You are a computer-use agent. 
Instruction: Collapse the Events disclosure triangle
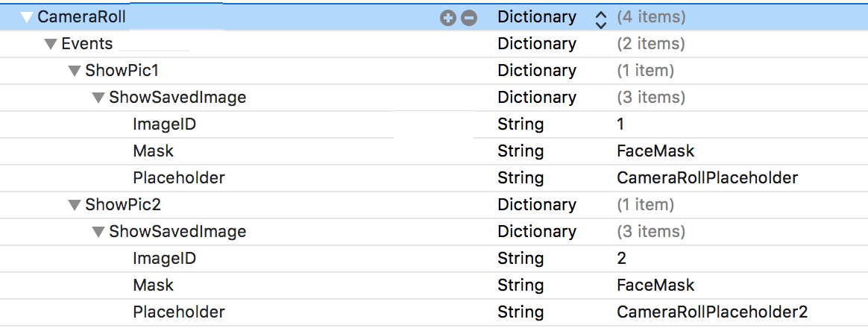tap(51, 44)
